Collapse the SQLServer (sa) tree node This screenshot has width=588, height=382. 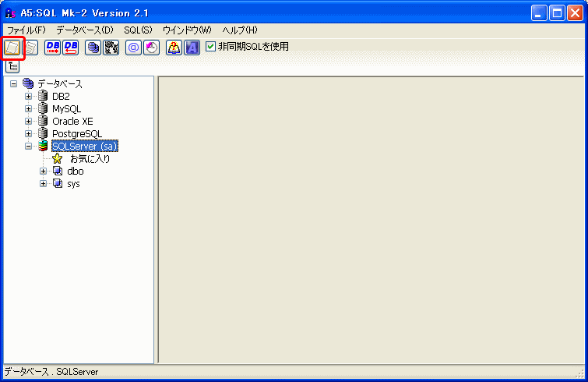(x=29, y=147)
